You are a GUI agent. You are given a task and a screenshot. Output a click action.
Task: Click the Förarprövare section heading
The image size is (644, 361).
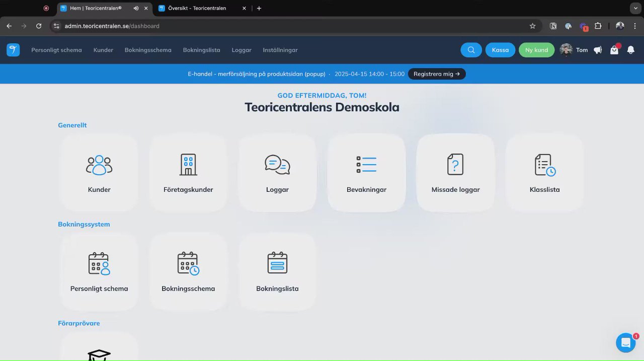(x=79, y=323)
